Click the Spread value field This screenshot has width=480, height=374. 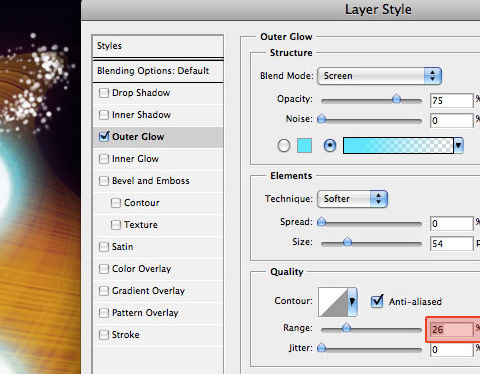click(451, 224)
